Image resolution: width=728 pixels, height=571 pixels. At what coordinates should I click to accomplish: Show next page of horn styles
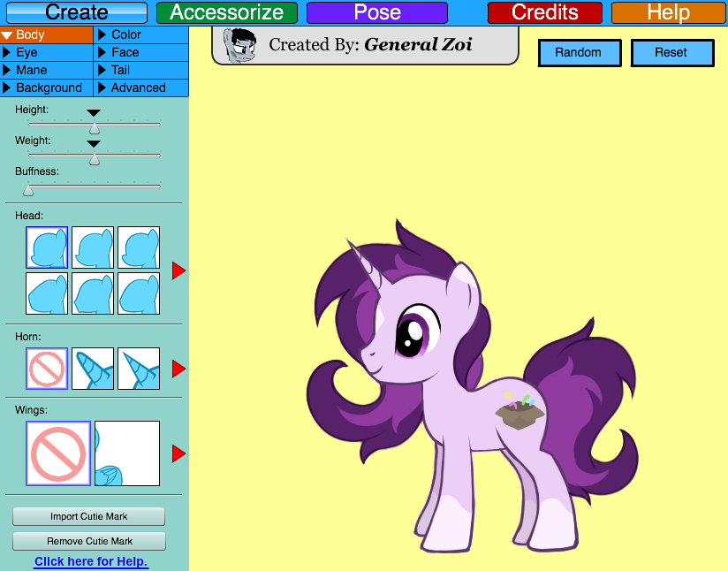tap(178, 369)
